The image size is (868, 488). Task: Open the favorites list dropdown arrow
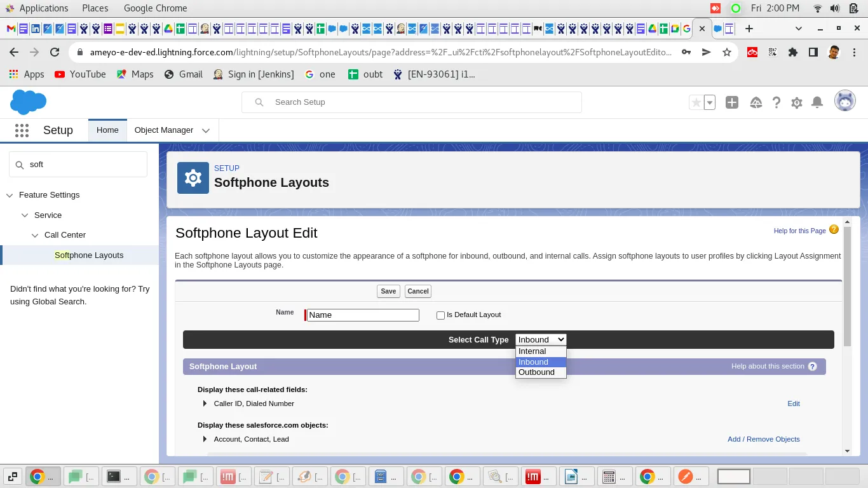click(710, 102)
